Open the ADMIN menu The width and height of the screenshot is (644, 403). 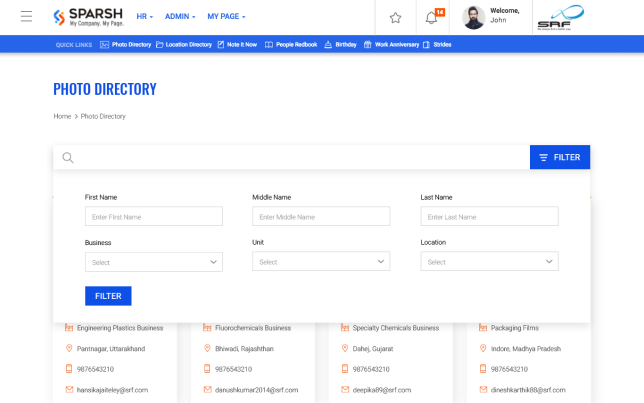(x=180, y=17)
